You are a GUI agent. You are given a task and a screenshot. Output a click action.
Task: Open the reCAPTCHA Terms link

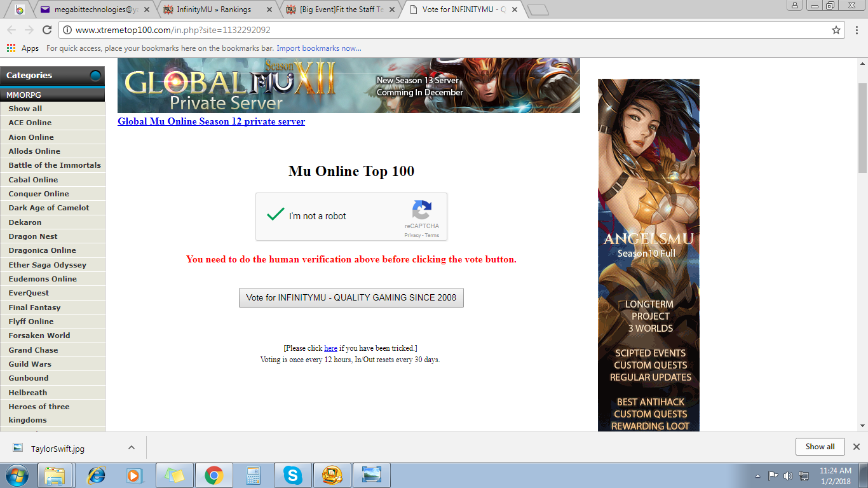tap(432, 235)
